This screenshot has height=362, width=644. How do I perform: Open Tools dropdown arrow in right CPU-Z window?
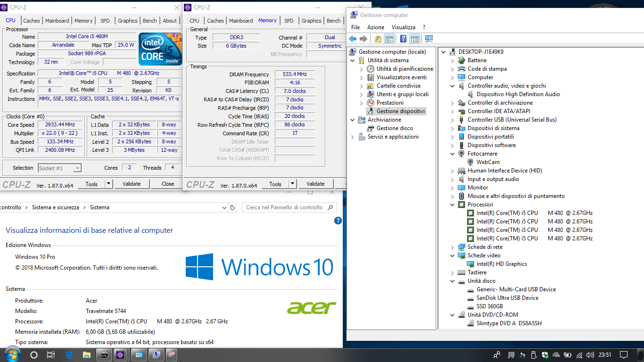click(293, 184)
